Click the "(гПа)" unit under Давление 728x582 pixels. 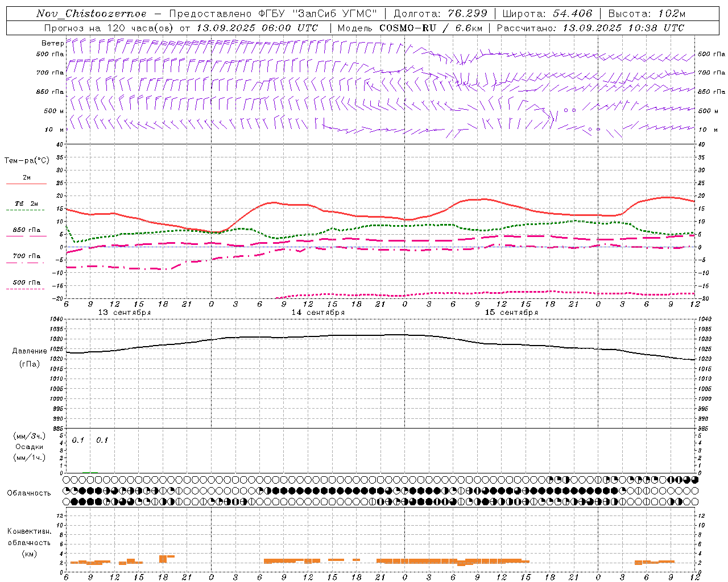coord(30,364)
